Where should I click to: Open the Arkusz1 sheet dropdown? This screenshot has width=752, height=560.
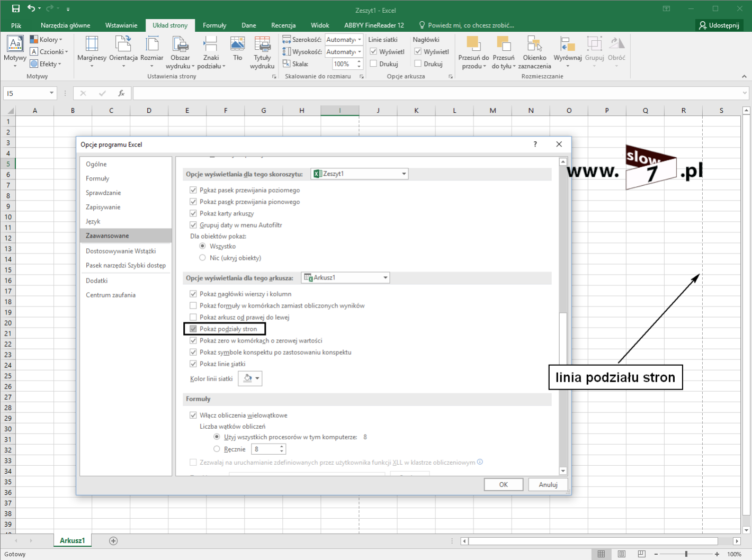click(346, 277)
